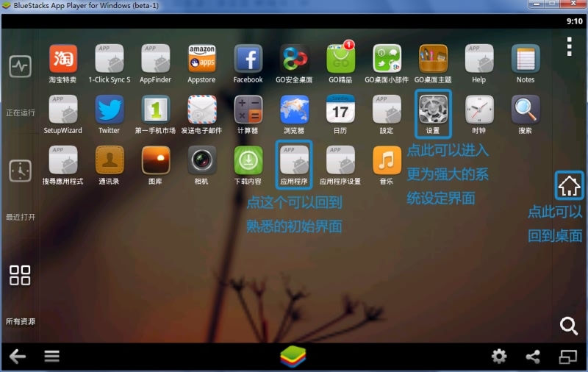Open 下载内容 downloads app
This screenshot has width=588, height=372.
pos(248,160)
